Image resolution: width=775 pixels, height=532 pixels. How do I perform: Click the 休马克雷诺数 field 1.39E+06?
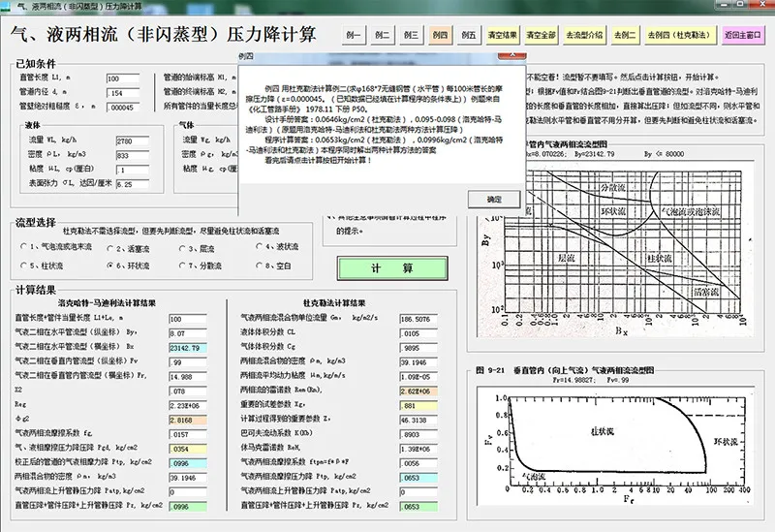pyautogui.click(x=418, y=449)
